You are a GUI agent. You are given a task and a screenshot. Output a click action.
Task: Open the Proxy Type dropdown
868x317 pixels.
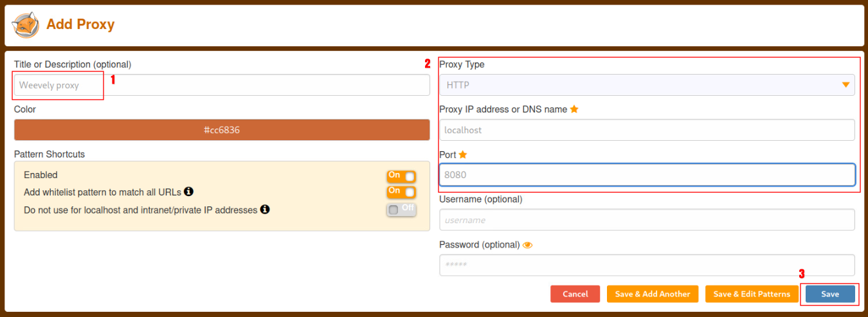646,85
